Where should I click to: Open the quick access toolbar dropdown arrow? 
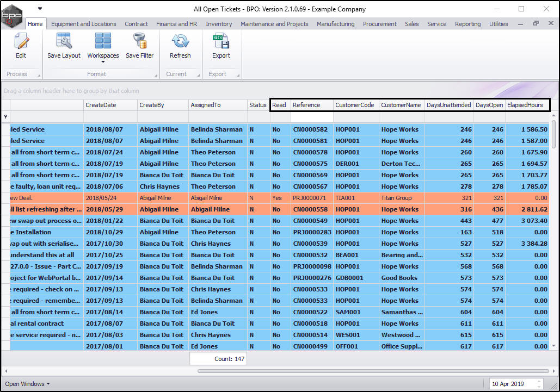point(40,9)
